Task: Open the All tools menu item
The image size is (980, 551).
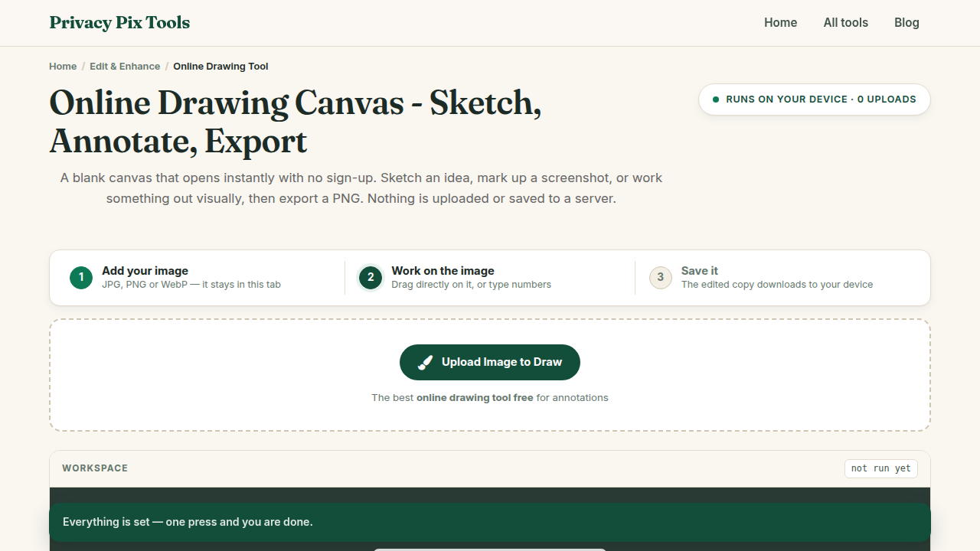Action: (845, 23)
